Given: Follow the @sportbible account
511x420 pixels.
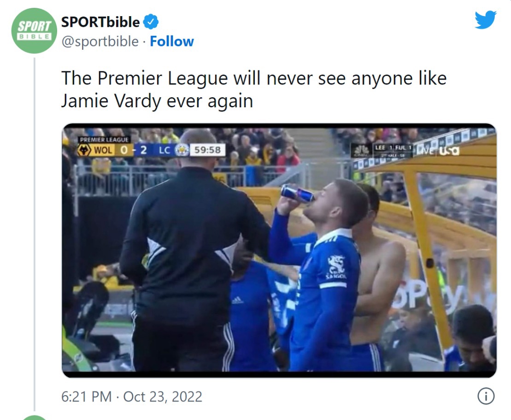Looking at the screenshot, I should coord(172,41).
